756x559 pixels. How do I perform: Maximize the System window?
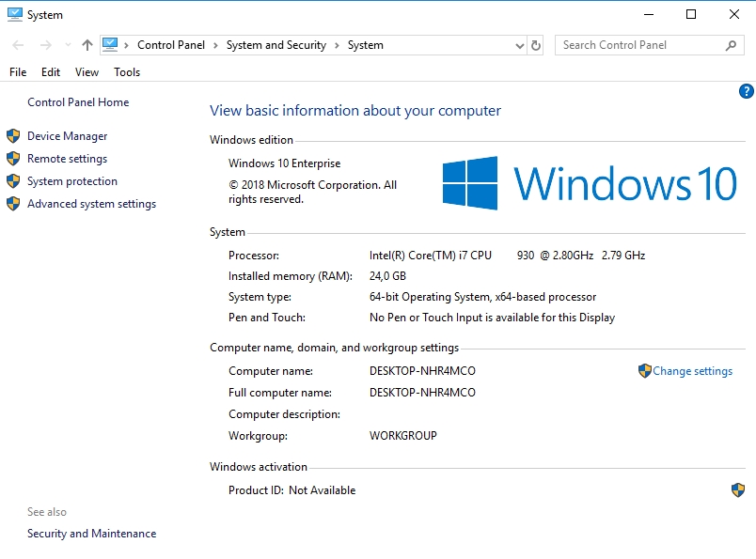(x=691, y=14)
